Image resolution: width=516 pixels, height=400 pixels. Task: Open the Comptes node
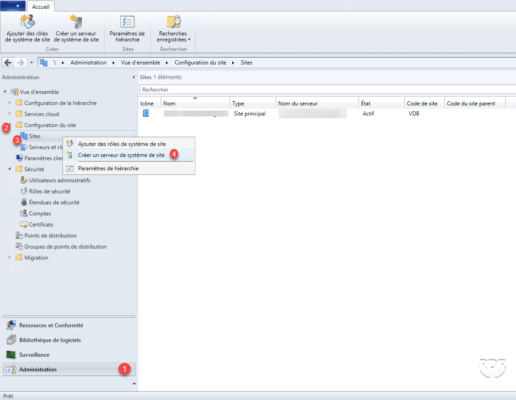(36, 213)
